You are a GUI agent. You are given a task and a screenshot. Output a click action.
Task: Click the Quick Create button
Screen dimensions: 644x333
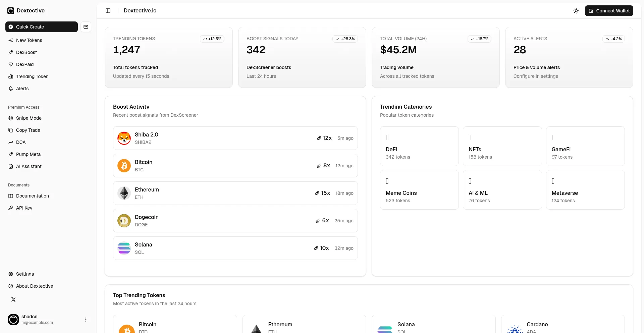point(42,27)
